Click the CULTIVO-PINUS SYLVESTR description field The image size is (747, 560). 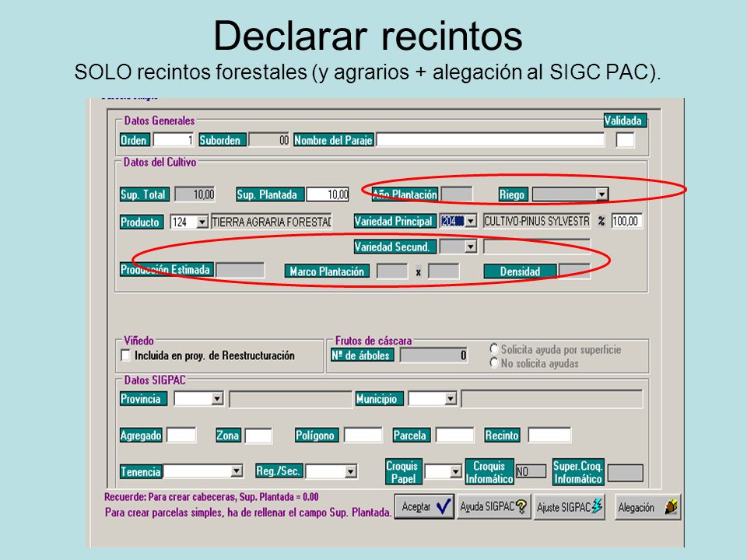(x=537, y=221)
